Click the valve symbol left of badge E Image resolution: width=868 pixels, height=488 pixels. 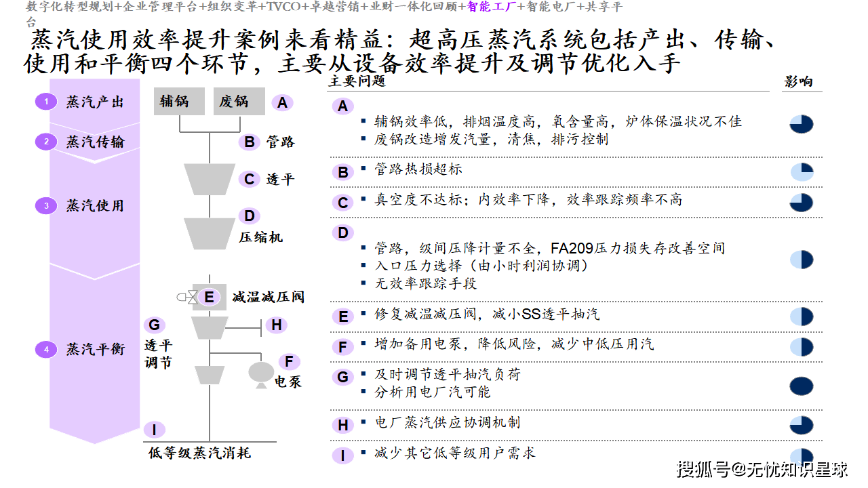pyautogui.click(x=186, y=297)
